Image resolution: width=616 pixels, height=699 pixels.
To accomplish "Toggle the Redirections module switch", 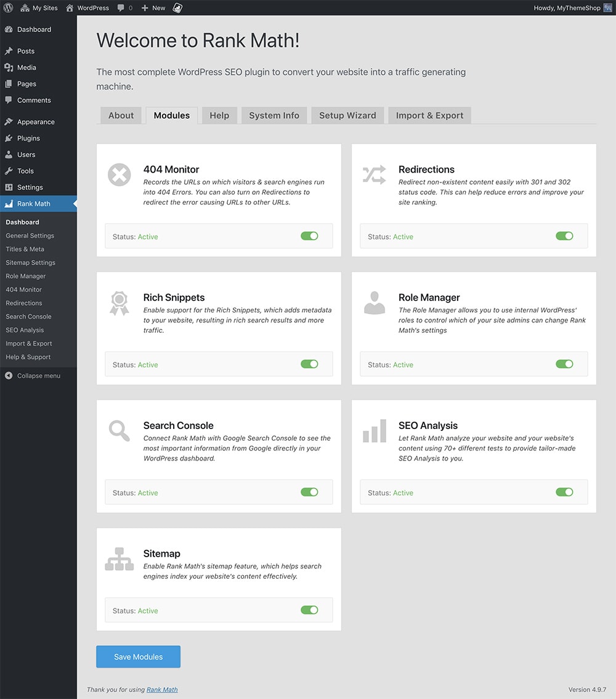I will (x=564, y=236).
